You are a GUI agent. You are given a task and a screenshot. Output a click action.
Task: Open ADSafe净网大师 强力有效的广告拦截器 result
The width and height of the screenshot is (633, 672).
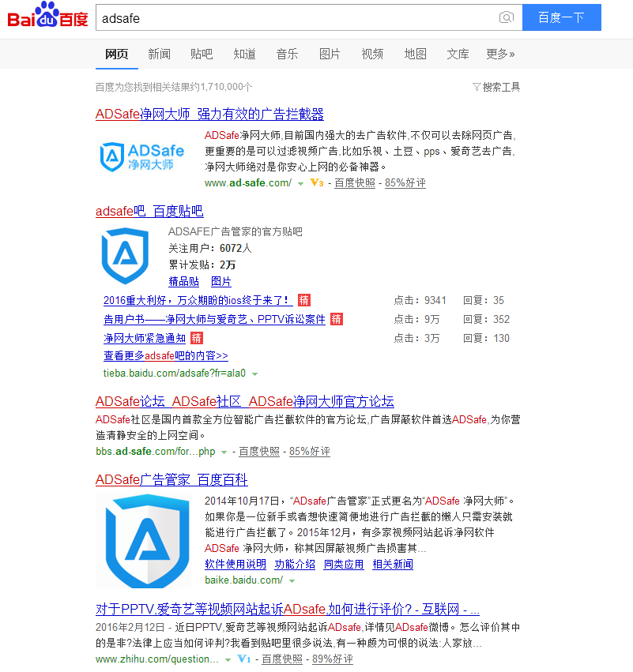click(x=209, y=114)
